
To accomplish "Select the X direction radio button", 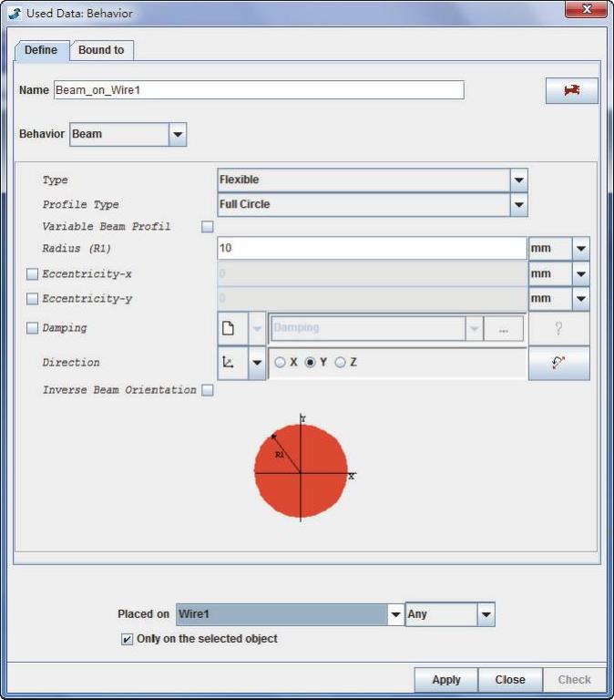I will pos(281,363).
